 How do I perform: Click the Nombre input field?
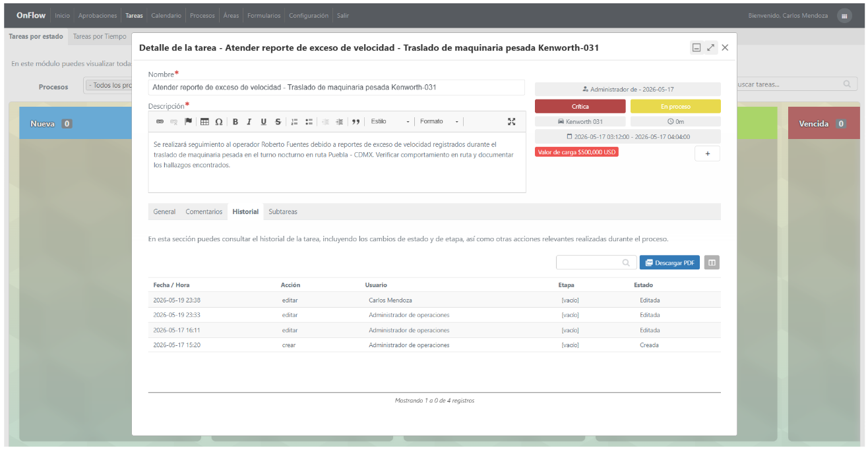click(x=336, y=87)
